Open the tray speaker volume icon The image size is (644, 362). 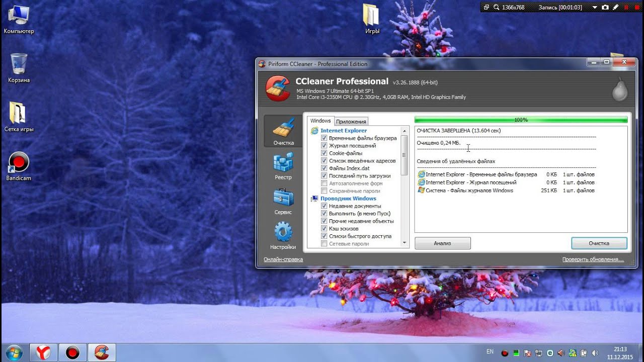pyautogui.click(x=595, y=353)
